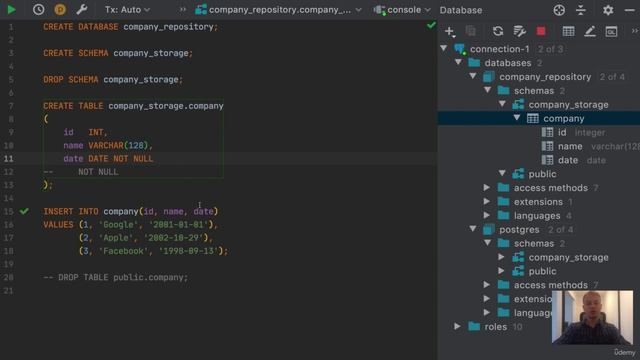Click the red stop disconnect icon
Image resolution: width=640 pixels, height=360 pixels.
tap(541, 31)
